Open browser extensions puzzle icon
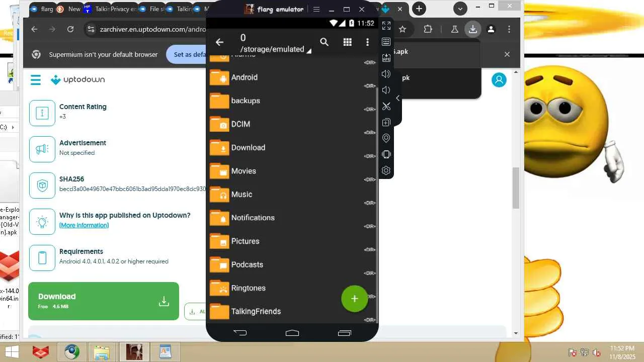The width and height of the screenshot is (644, 362). click(428, 29)
